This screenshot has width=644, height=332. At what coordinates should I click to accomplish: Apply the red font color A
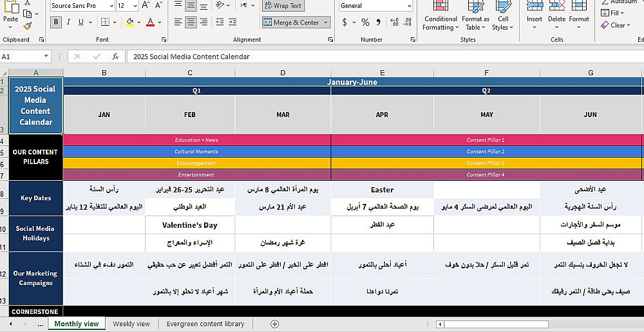coord(150,22)
